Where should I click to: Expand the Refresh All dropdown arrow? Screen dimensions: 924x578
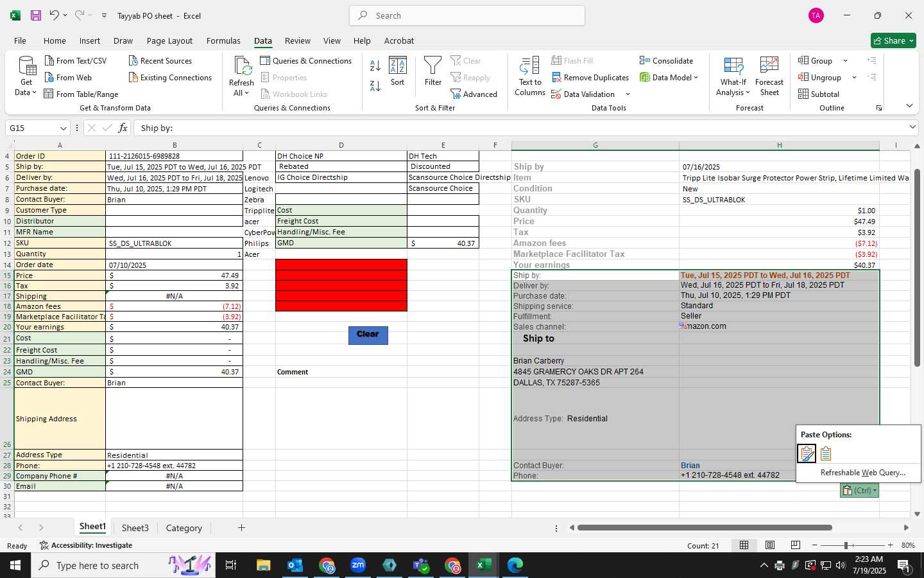pos(246,93)
